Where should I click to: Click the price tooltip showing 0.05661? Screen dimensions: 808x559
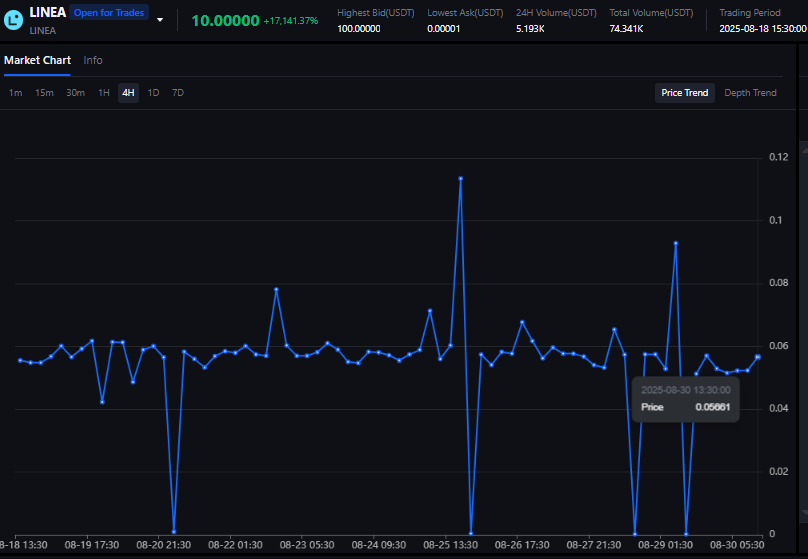tap(685, 399)
